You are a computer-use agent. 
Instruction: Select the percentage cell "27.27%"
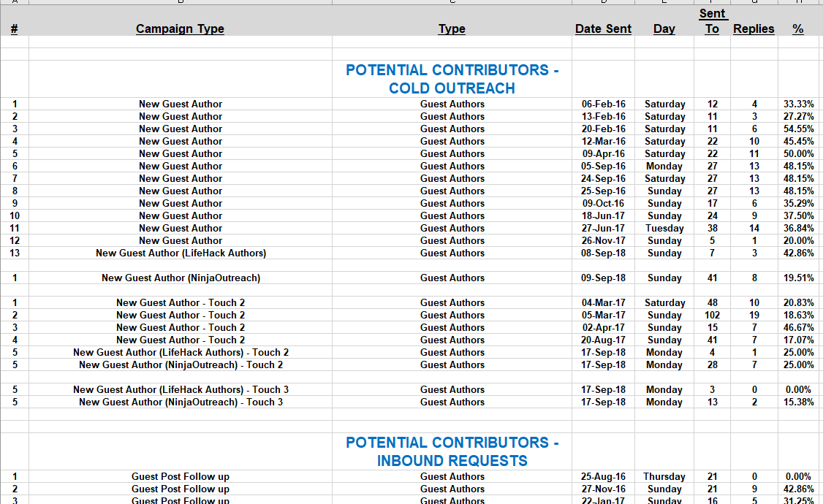[798, 116]
